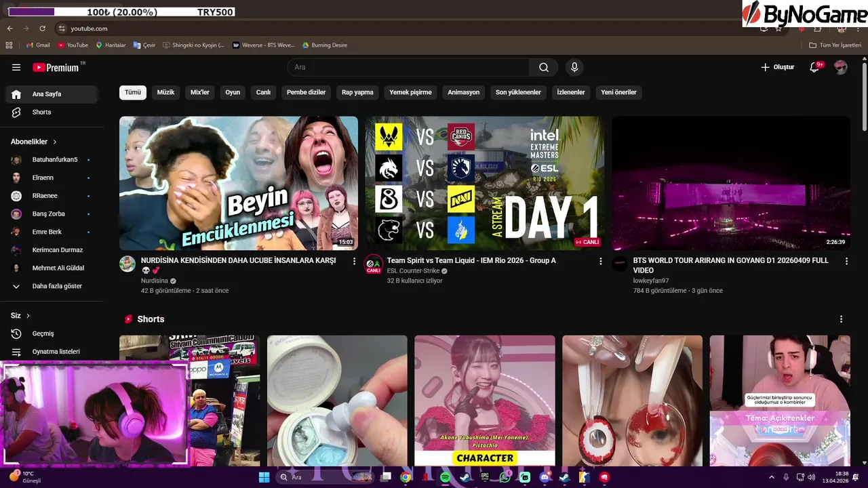Click the search magnifier button

(x=544, y=67)
